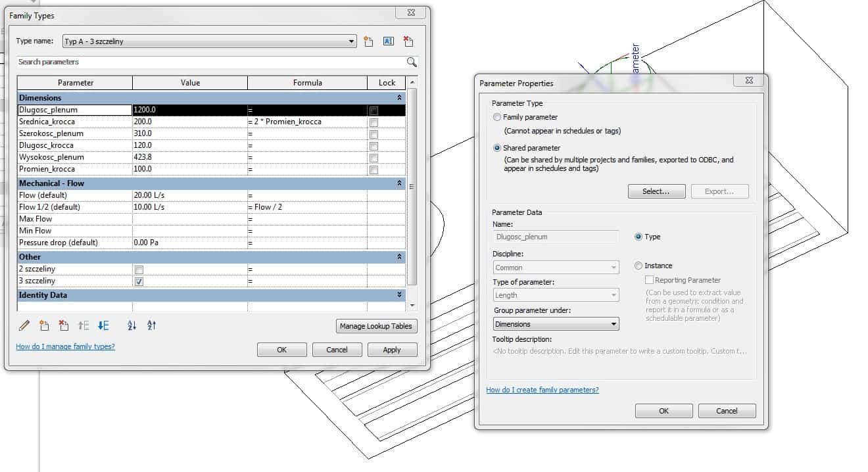Open the How do I create family parameters link
This screenshot has height=472, width=868.
point(542,390)
